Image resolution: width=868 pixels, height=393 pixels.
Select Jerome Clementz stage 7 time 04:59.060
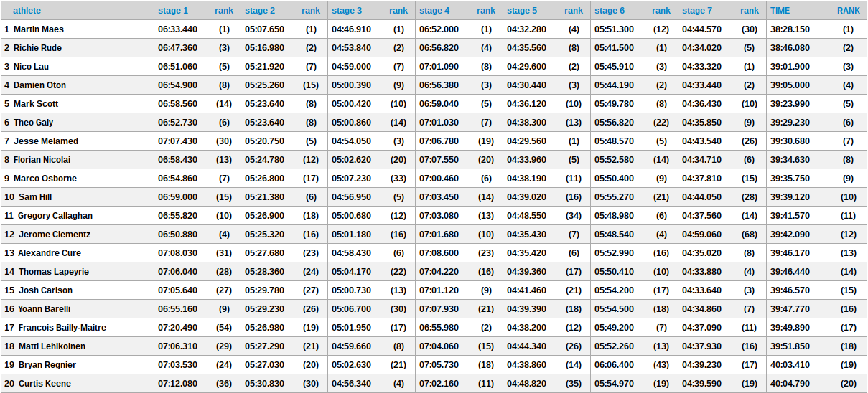(x=701, y=235)
